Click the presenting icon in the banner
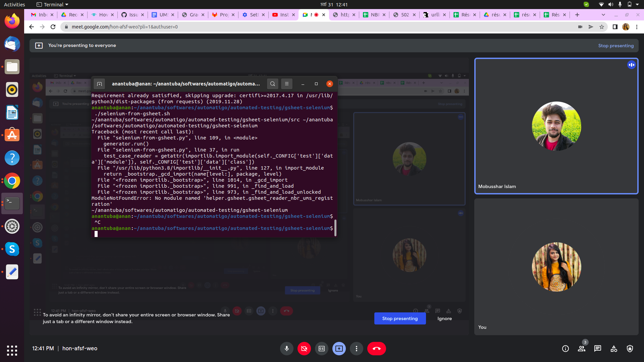 click(x=39, y=46)
